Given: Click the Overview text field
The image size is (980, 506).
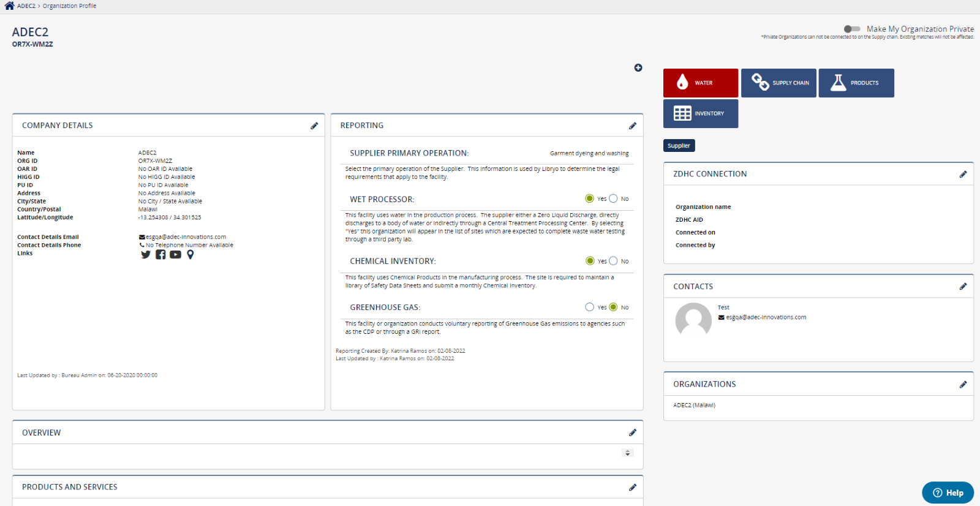Looking at the screenshot, I should [328, 456].
